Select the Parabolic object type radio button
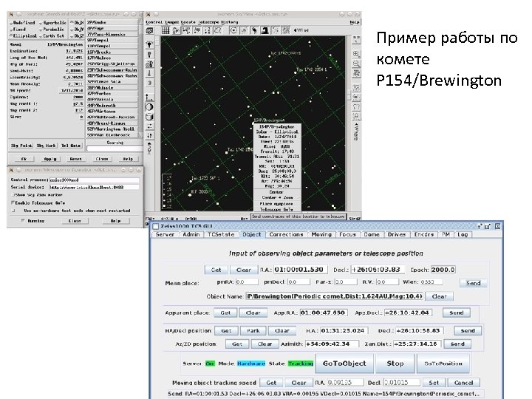532x399 pixels. point(52,29)
